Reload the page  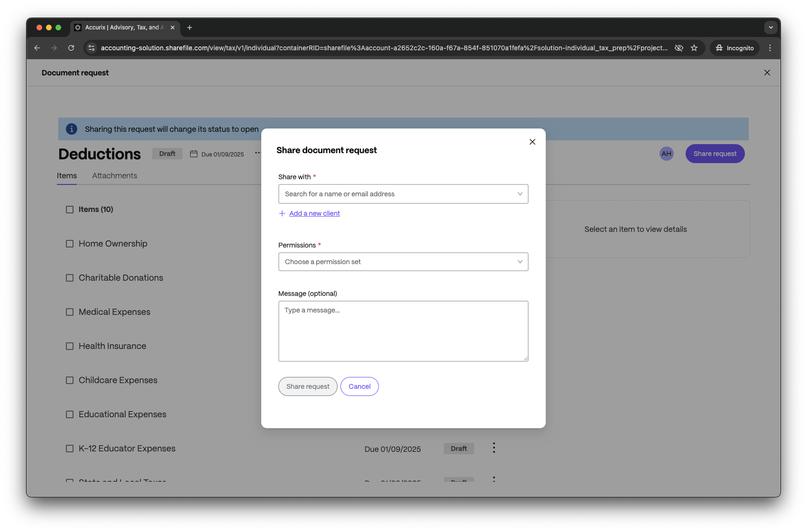(x=71, y=48)
